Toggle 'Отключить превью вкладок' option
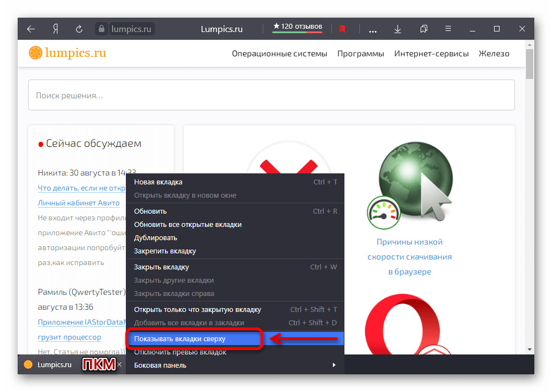This screenshot has height=392, width=552. (180, 352)
